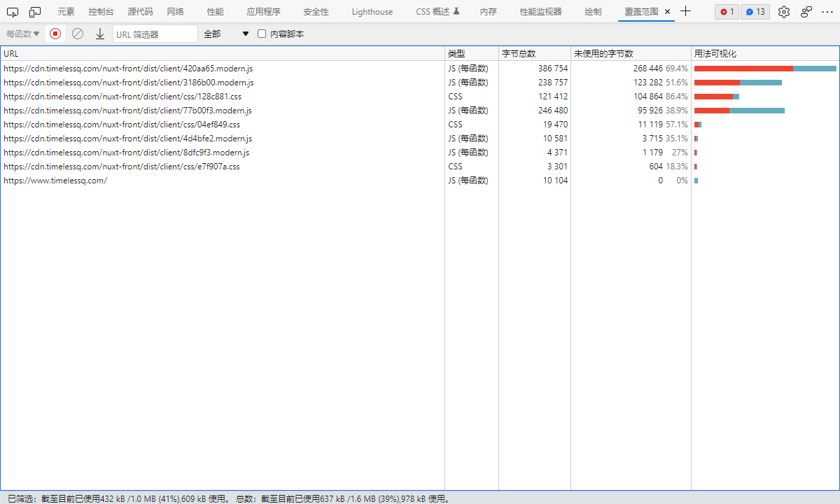This screenshot has height=504, width=840.
Task: Click the 604 18.3% unused bytes cell
Action: [631, 167]
